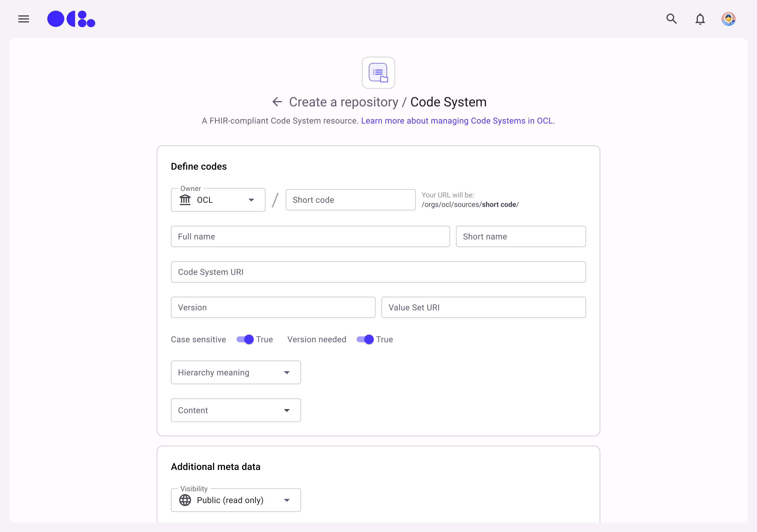Open the Owner dropdown
The width and height of the screenshot is (757, 532).
[x=218, y=200]
